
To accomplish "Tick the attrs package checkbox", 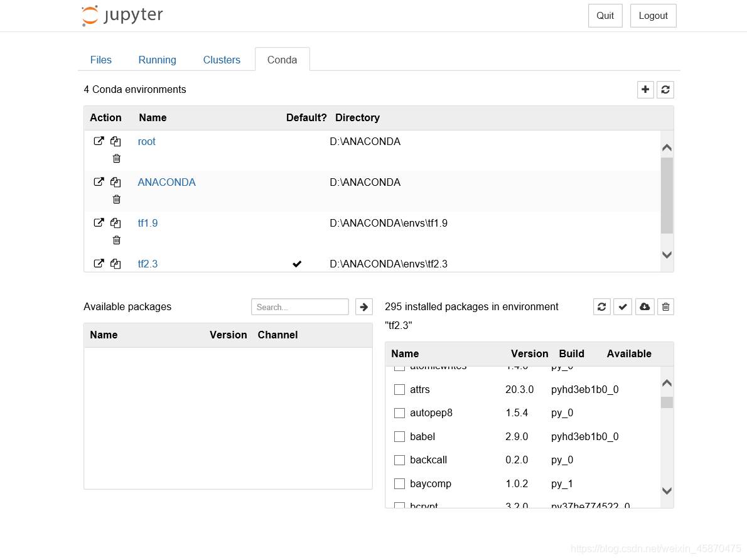I will 399,389.
